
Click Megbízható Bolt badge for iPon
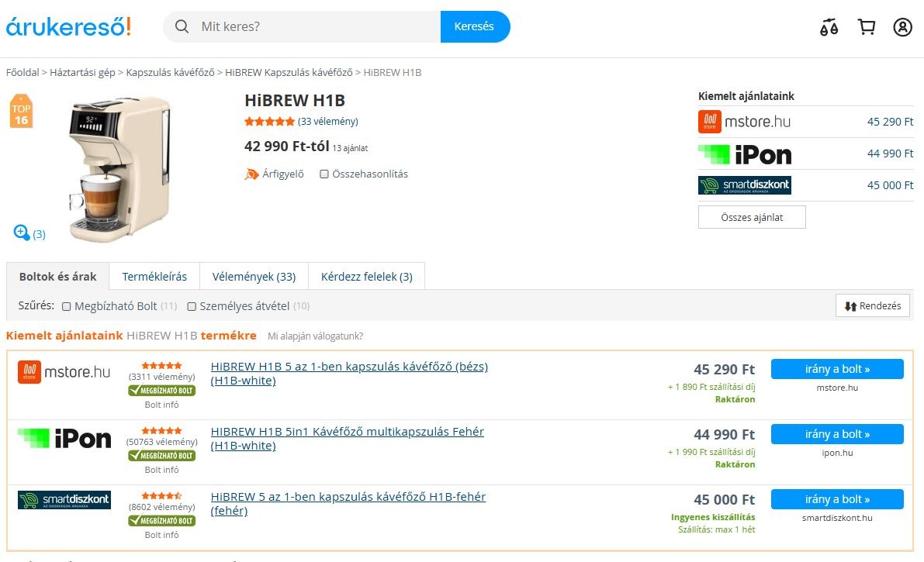[x=161, y=455]
